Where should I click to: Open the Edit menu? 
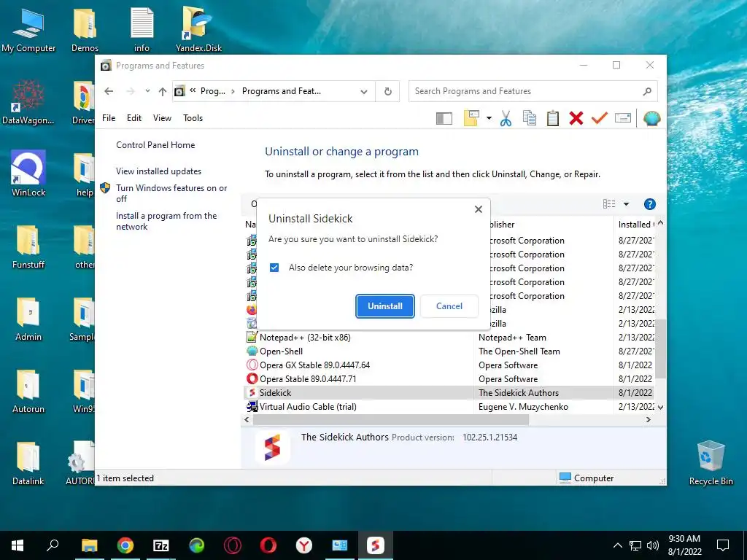pos(134,118)
